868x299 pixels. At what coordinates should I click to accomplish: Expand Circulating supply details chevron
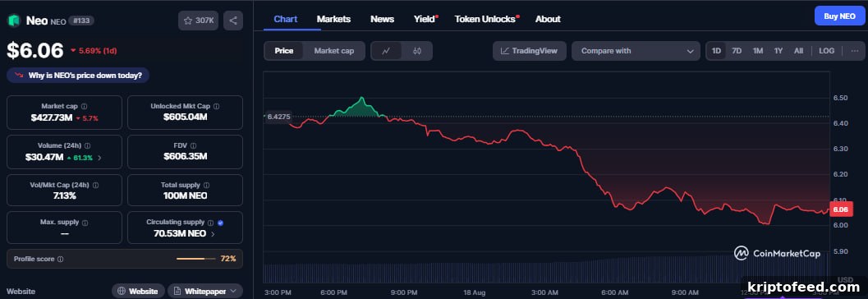click(x=214, y=233)
